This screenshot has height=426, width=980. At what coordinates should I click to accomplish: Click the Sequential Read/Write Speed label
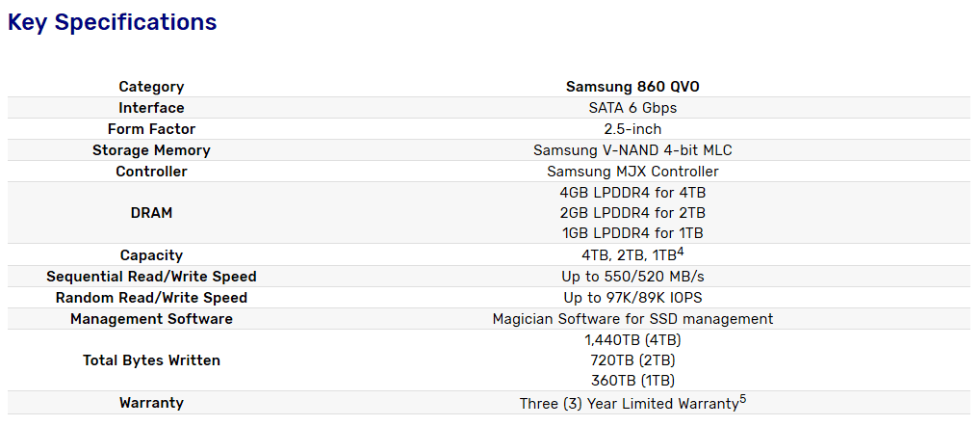(x=151, y=277)
